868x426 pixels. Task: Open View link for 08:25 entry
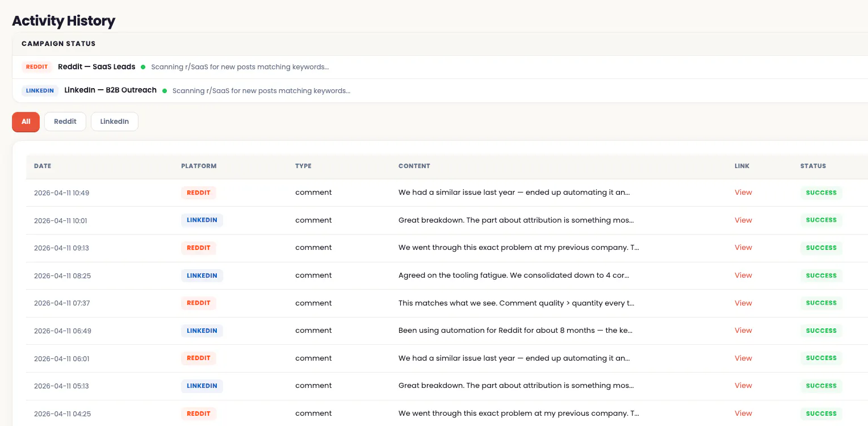pyautogui.click(x=743, y=275)
